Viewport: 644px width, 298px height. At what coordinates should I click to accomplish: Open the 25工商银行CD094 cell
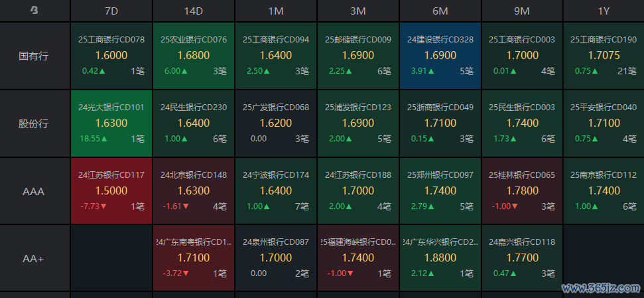click(x=276, y=56)
